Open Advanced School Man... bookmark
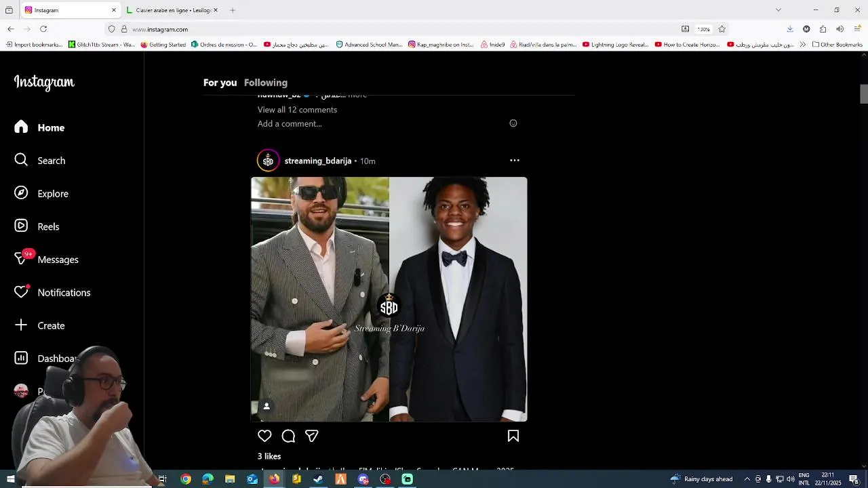This screenshot has width=868, height=488. [x=369, y=45]
